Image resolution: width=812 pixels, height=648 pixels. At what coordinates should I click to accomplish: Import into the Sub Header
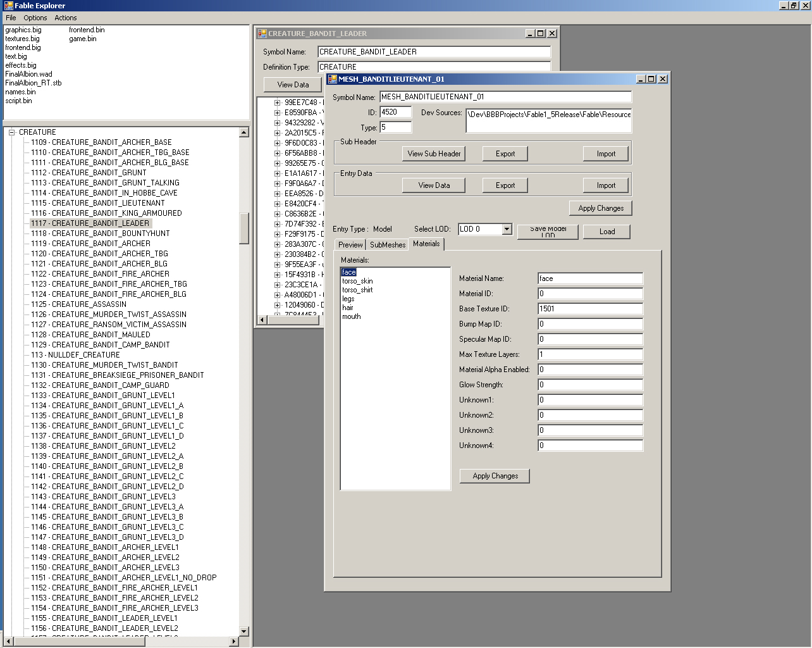[x=606, y=154]
